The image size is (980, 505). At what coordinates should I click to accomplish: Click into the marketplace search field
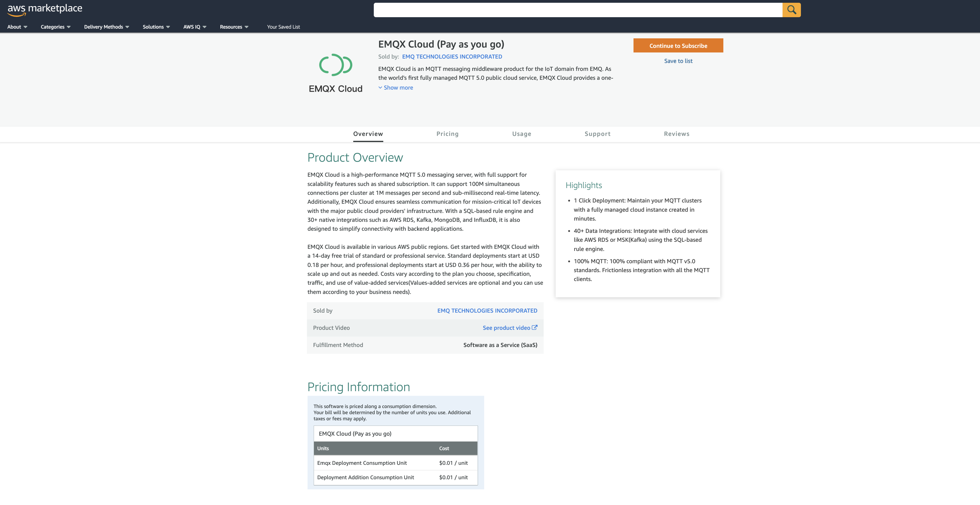point(577,10)
